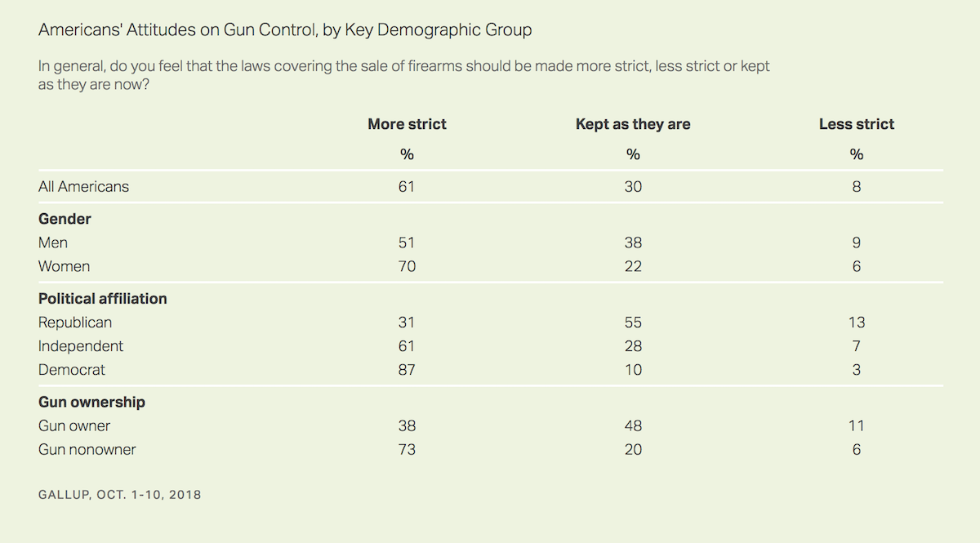Select the "Democrat" row label

coord(72,369)
